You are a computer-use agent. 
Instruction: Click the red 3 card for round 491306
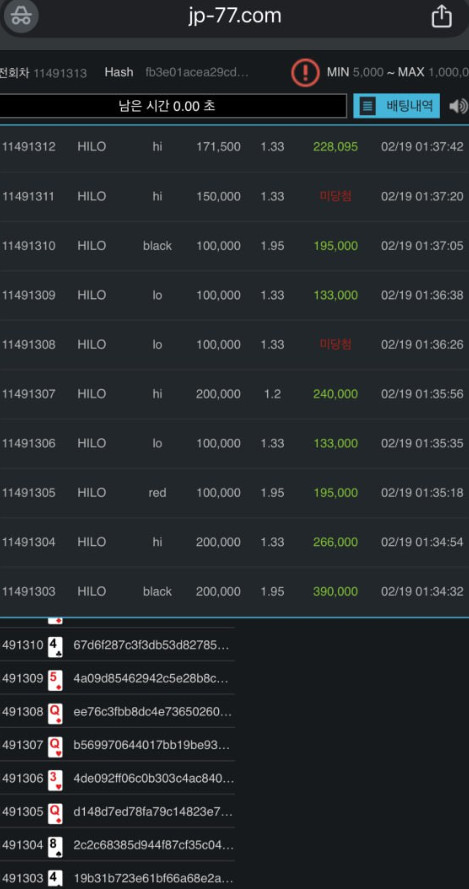pyautogui.click(x=55, y=779)
